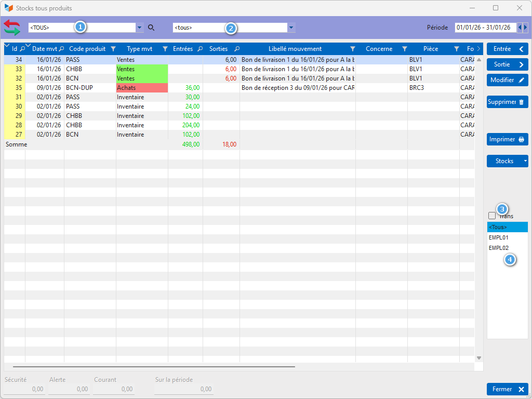532x399 pixels.
Task: Select EMPL01 in the location list
Action: [x=498, y=237]
